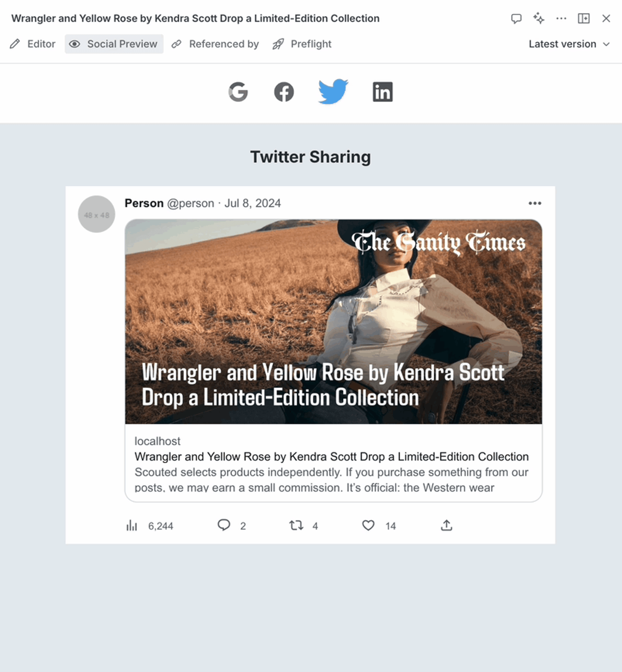622x672 pixels.
Task: Expand the Latest version dropdown
Action: [569, 44]
